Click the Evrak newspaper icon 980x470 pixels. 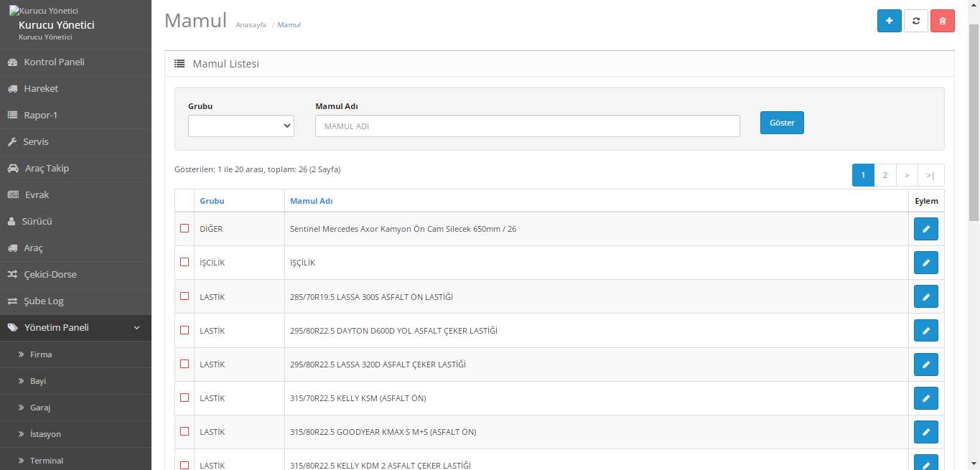pos(13,195)
